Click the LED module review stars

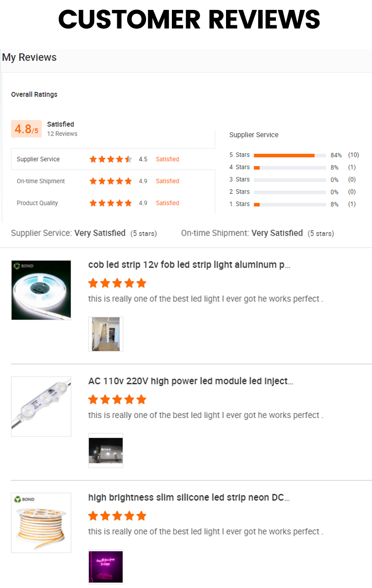[x=117, y=400]
